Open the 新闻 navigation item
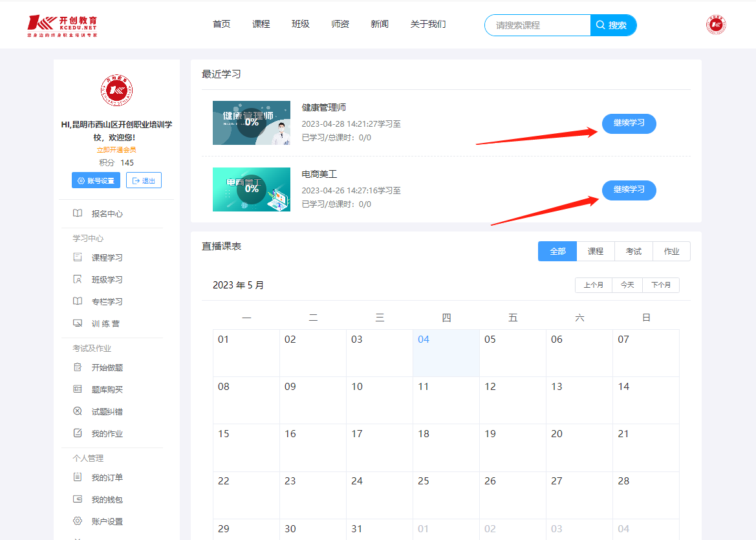The image size is (756, 540). tap(380, 24)
